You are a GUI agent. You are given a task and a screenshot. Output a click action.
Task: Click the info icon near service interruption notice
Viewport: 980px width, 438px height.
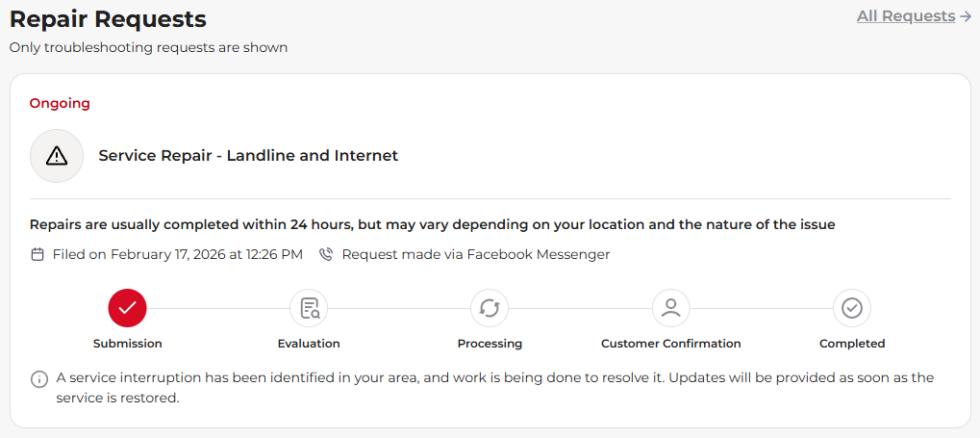pyautogui.click(x=39, y=379)
